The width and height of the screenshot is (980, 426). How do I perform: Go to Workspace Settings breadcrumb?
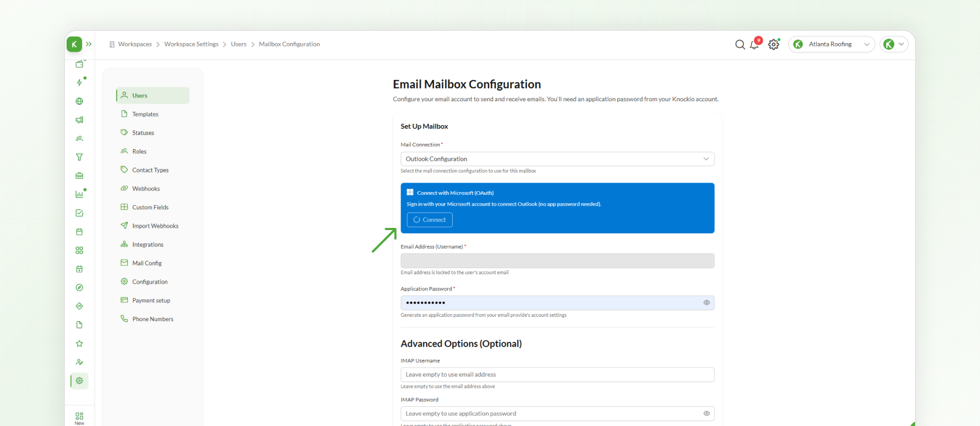tap(191, 44)
